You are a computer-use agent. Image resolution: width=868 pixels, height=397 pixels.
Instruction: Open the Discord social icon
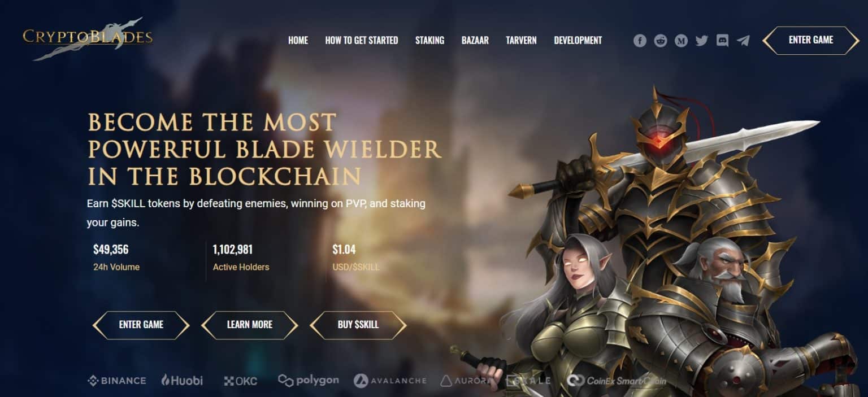pyautogui.click(x=722, y=41)
